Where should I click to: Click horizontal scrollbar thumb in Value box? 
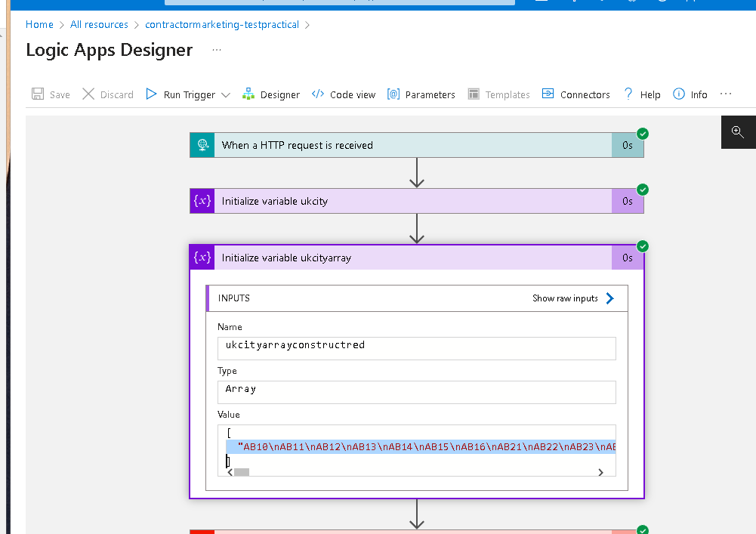(x=242, y=472)
